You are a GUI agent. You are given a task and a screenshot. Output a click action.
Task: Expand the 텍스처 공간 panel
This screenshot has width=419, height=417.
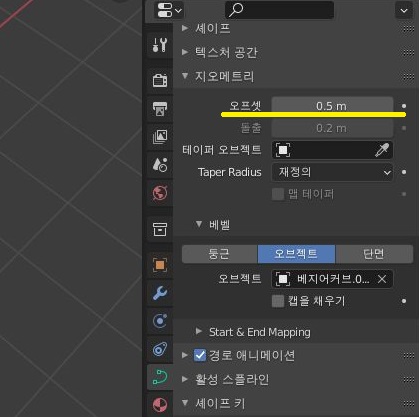185,52
